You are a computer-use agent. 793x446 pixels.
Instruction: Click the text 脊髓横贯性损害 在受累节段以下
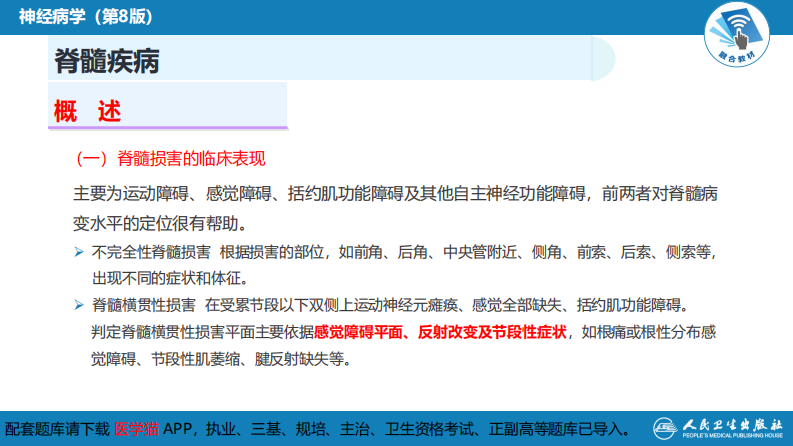(x=200, y=305)
